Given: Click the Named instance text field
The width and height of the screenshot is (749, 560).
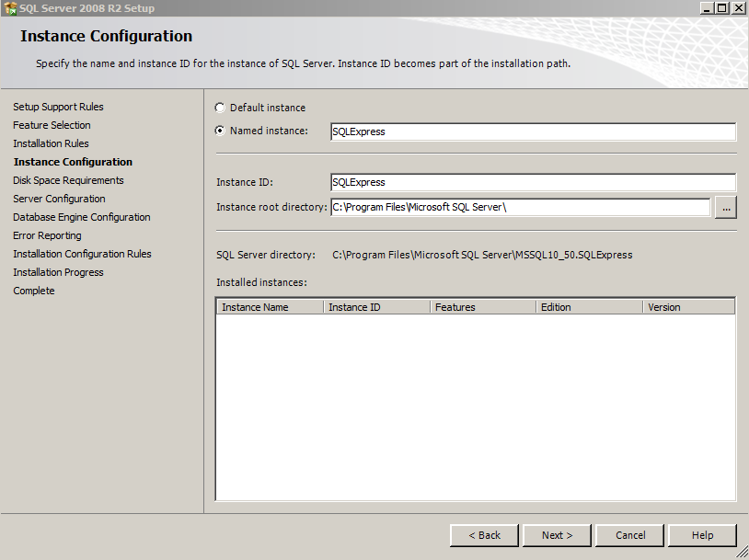Looking at the screenshot, I should (533, 131).
